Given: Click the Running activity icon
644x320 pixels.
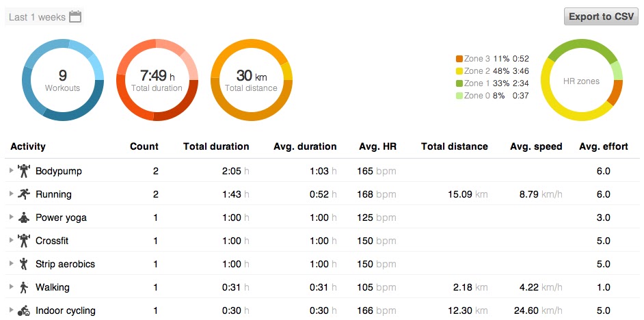Looking at the screenshot, I should coord(24,194).
